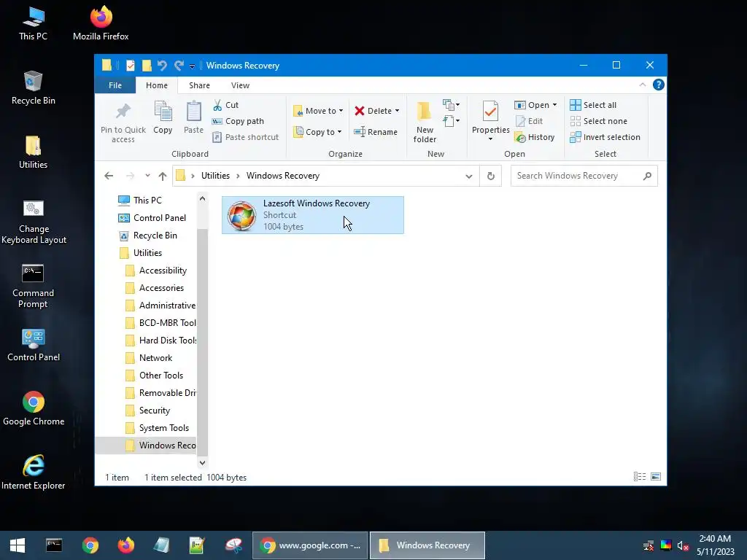Click the Copy ribbon icon

click(x=163, y=112)
